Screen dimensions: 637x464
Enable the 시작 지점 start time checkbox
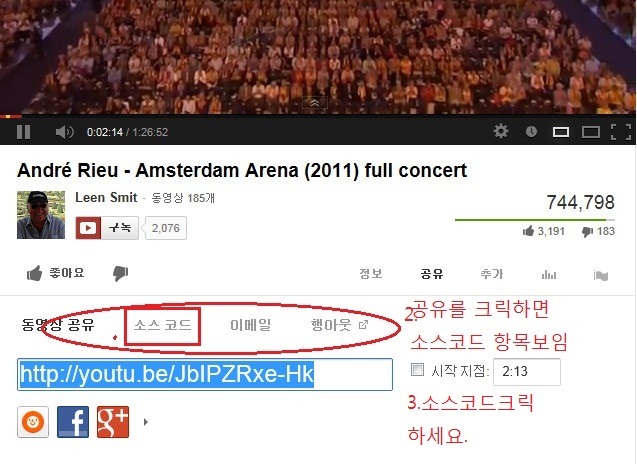pos(417,370)
